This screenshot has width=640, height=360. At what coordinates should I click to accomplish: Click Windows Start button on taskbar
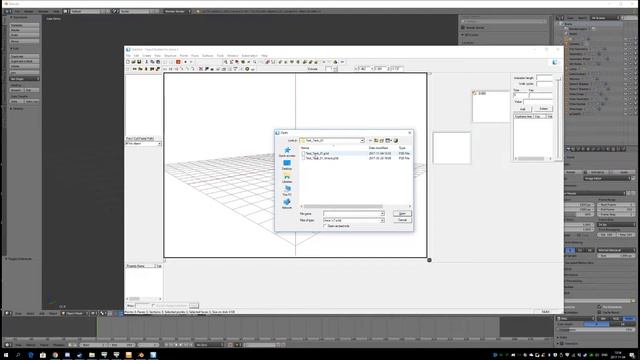(6, 355)
